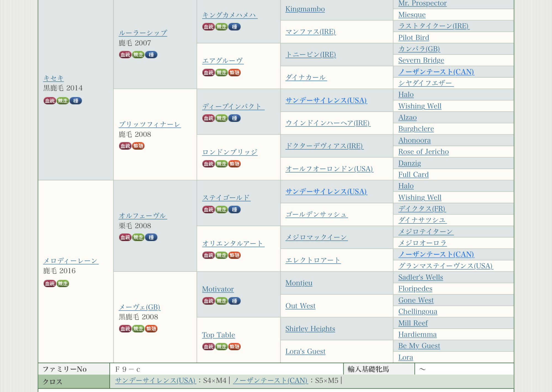Click the 繁殖 badge under Top Table

235,346
